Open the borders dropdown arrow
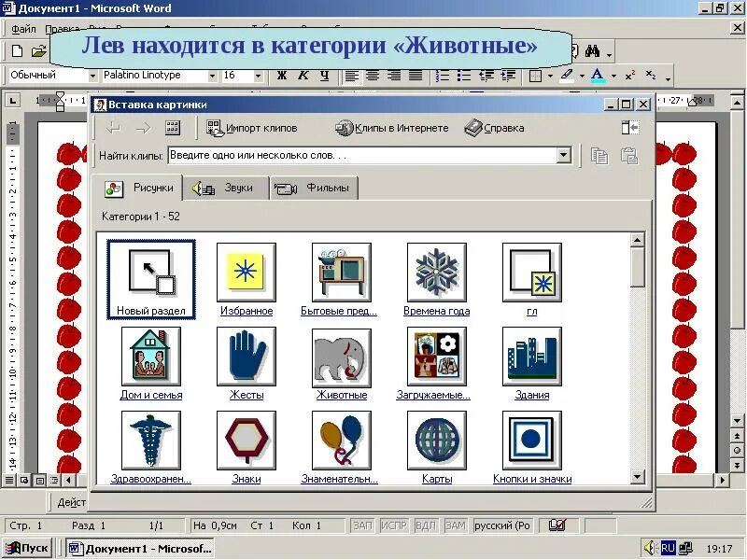 tap(550, 76)
